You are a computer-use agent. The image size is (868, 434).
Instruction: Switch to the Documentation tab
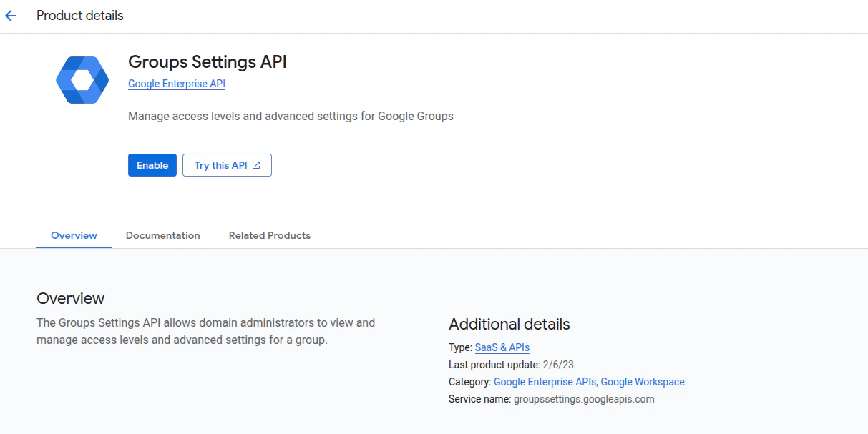[162, 235]
